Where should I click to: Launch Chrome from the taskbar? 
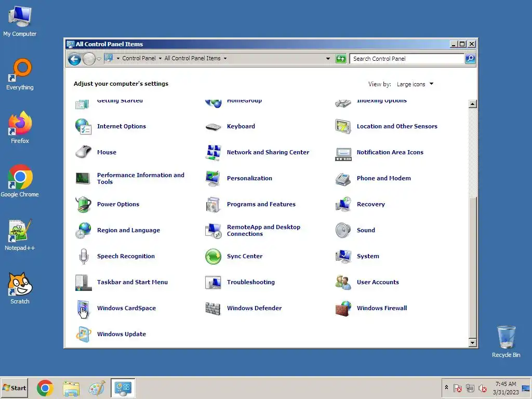pyautogui.click(x=45, y=388)
